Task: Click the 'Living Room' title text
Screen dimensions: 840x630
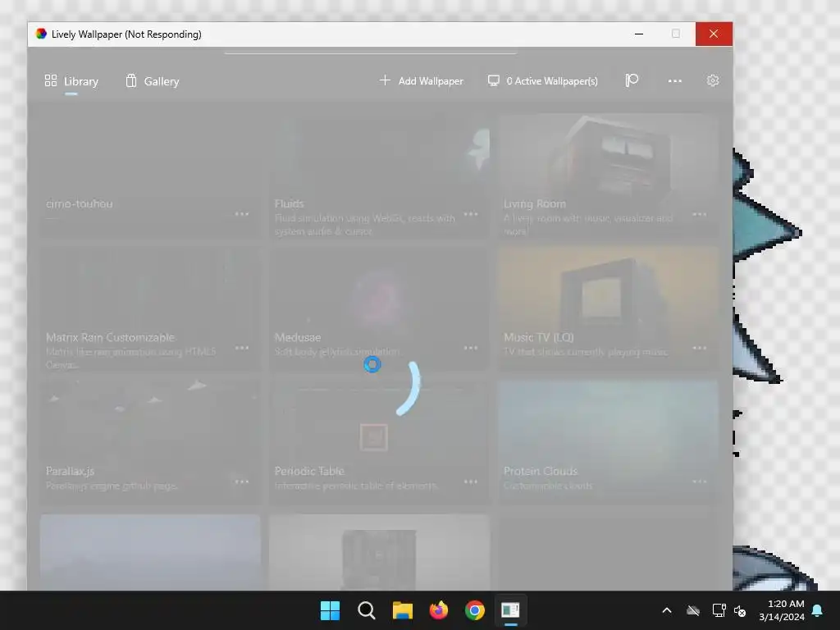Action: pos(535,203)
